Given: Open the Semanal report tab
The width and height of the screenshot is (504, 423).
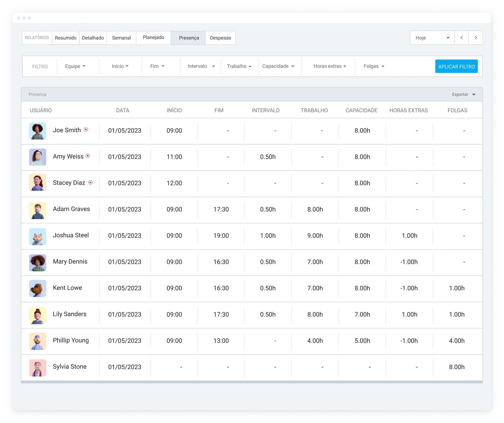Looking at the screenshot, I should pos(121,38).
